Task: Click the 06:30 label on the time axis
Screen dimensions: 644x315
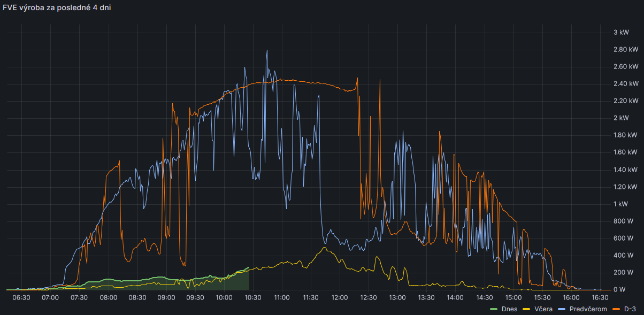Action: 21,297
